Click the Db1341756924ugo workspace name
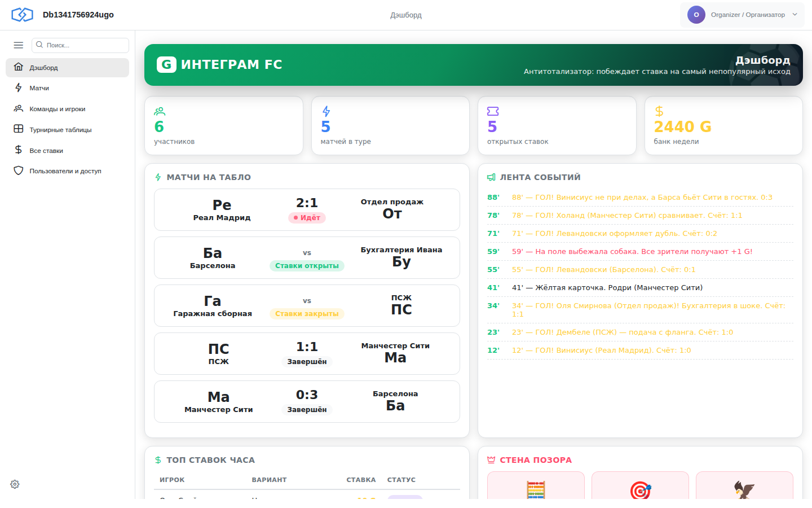The height and width of the screenshot is (508, 812). coord(78,15)
